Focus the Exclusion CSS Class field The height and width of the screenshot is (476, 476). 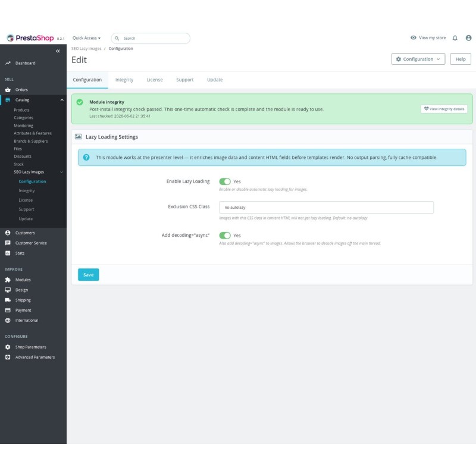coord(326,207)
